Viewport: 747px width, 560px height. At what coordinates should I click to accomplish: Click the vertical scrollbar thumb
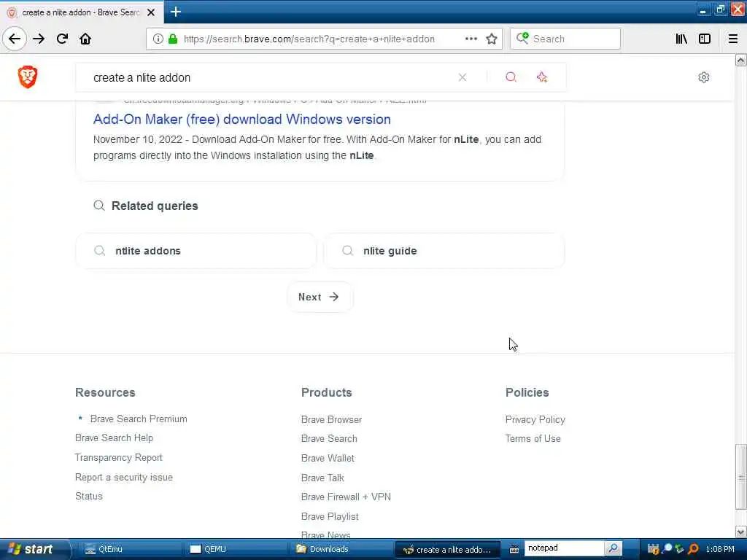[x=740, y=477]
